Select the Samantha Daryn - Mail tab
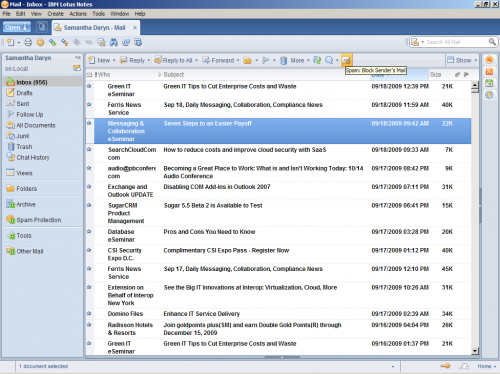The height and width of the screenshot is (374, 500). 96,28
